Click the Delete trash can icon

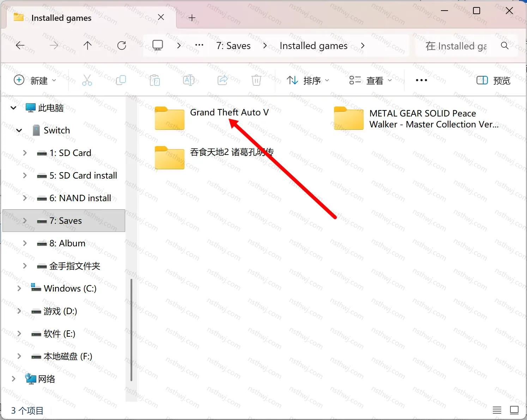[x=256, y=80]
